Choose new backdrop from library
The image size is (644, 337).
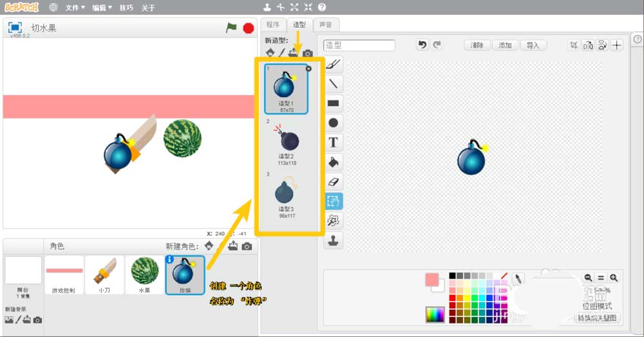click(x=8, y=320)
